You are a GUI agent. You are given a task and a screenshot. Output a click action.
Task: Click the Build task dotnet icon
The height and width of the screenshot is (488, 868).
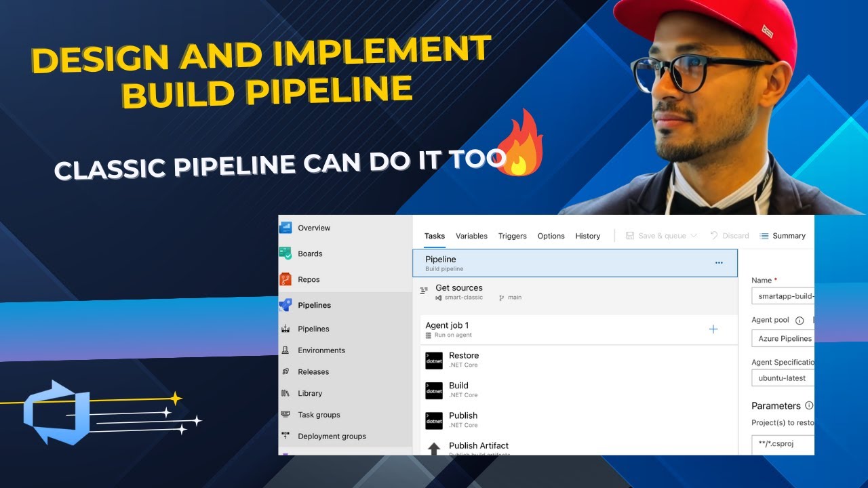[x=434, y=390]
